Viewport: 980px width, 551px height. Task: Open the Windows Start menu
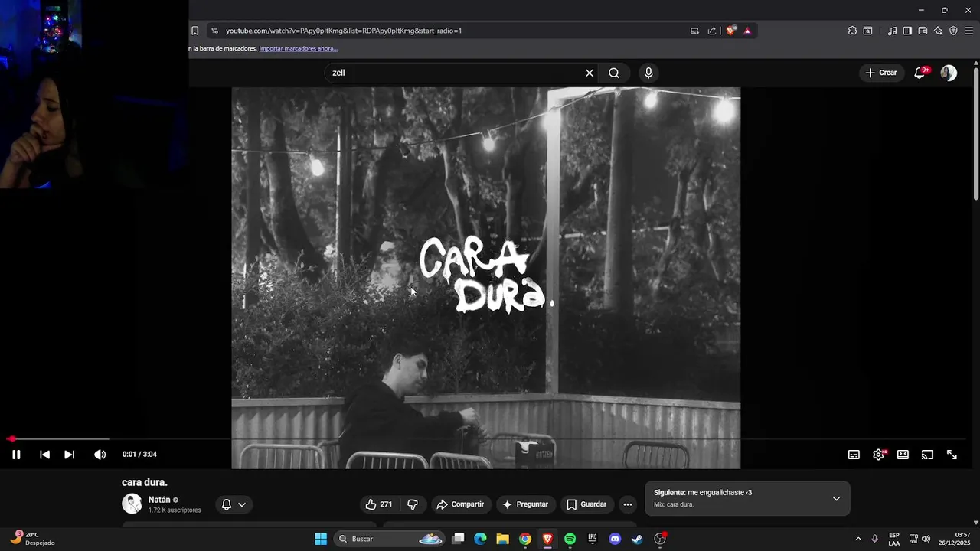pyautogui.click(x=321, y=539)
